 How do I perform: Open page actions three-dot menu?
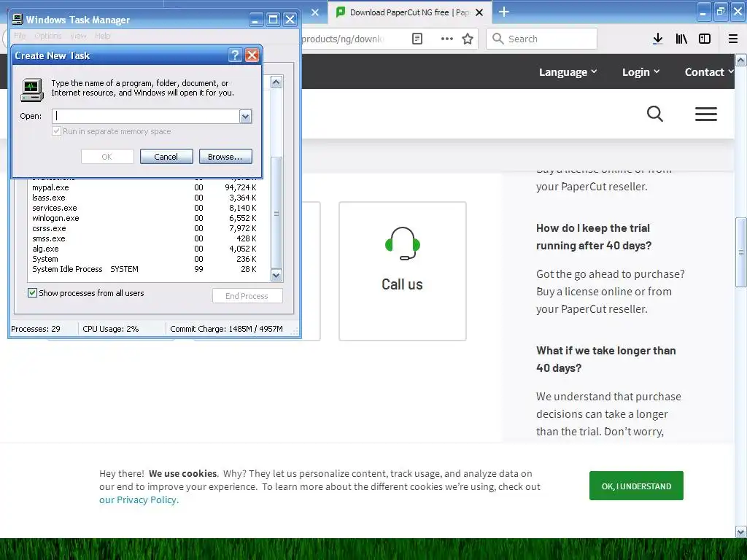tap(446, 39)
